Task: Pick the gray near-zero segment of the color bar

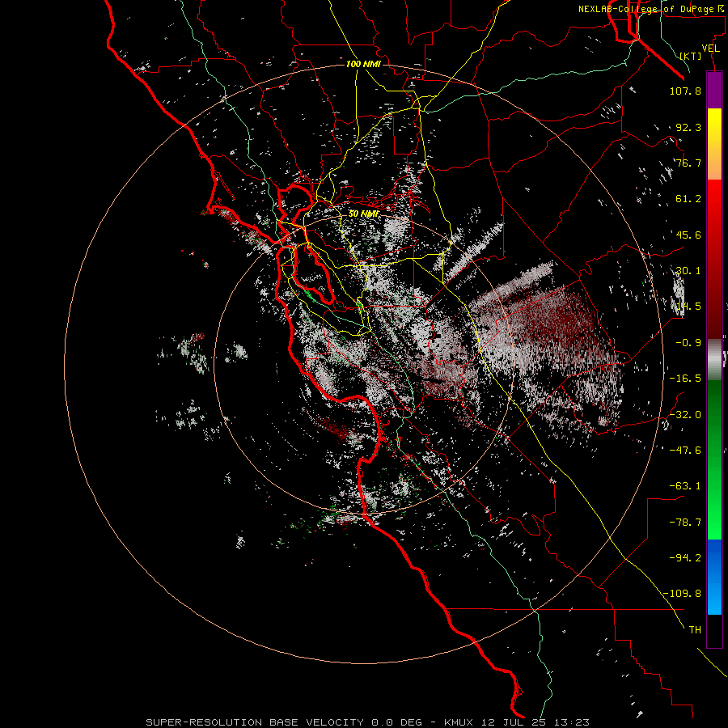Action: (714, 359)
